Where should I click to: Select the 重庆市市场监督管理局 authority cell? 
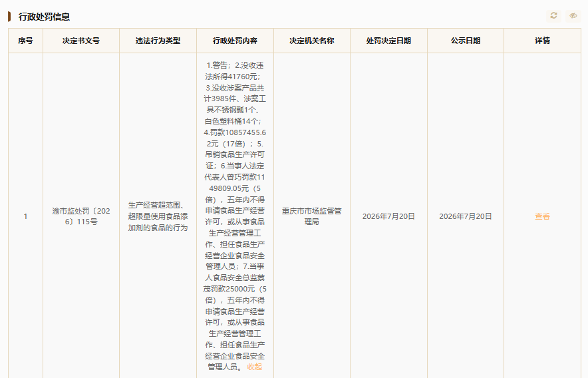tap(311, 216)
